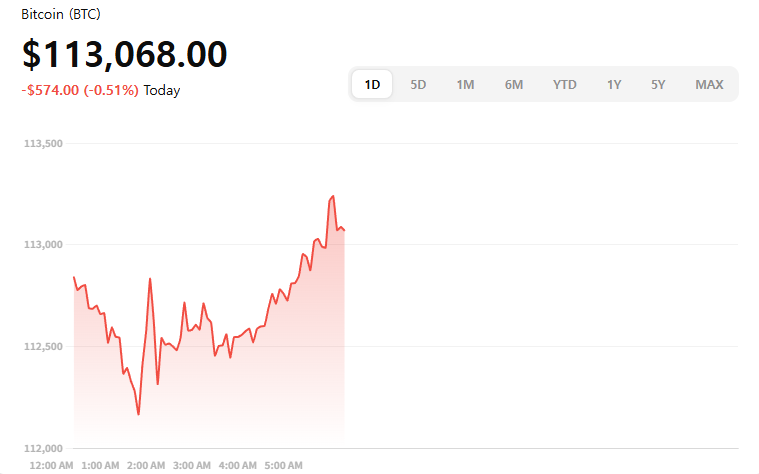Click the highest peak of the price line
This screenshot has width=759, height=474.
[333, 196]
